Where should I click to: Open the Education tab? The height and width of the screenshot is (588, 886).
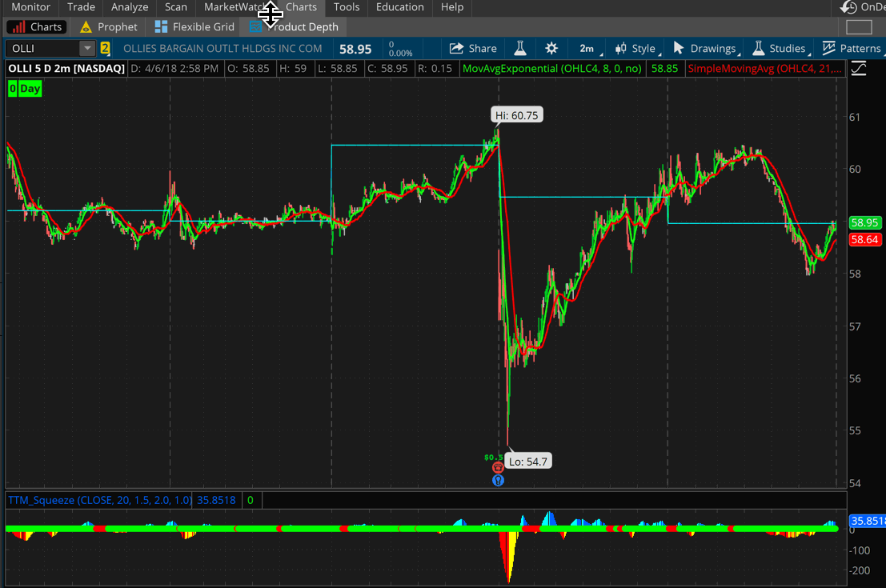tap(399, 7)
